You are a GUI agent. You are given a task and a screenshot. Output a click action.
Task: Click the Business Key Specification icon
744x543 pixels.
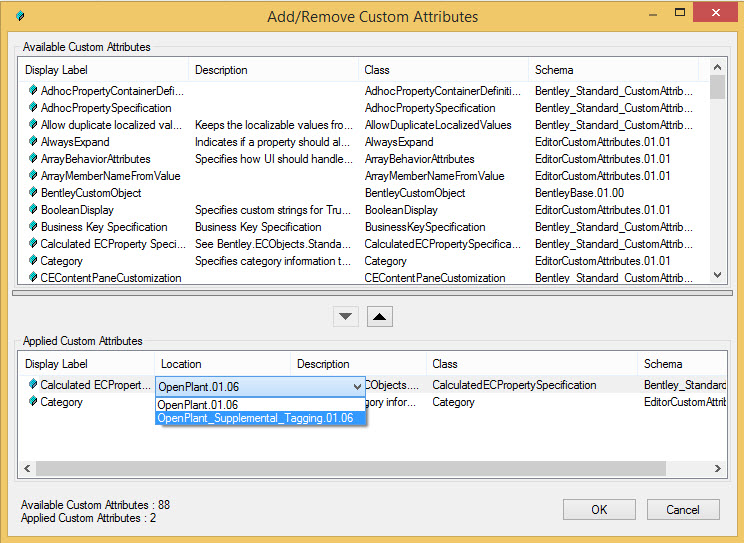32,227
